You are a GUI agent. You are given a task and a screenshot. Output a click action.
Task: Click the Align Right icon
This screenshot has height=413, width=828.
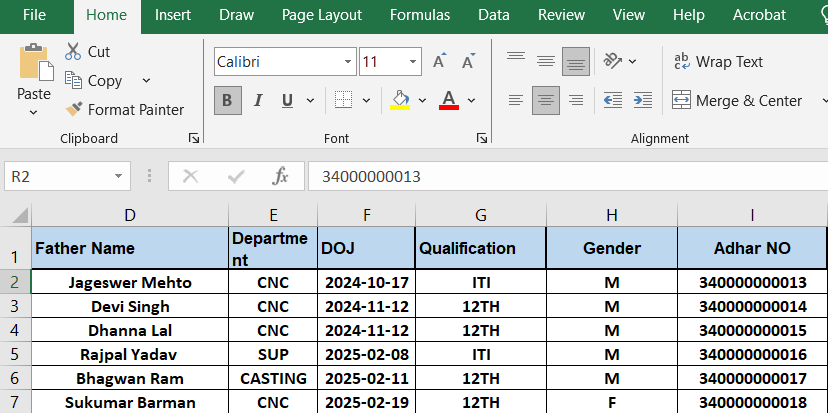(x=575, y=100)
